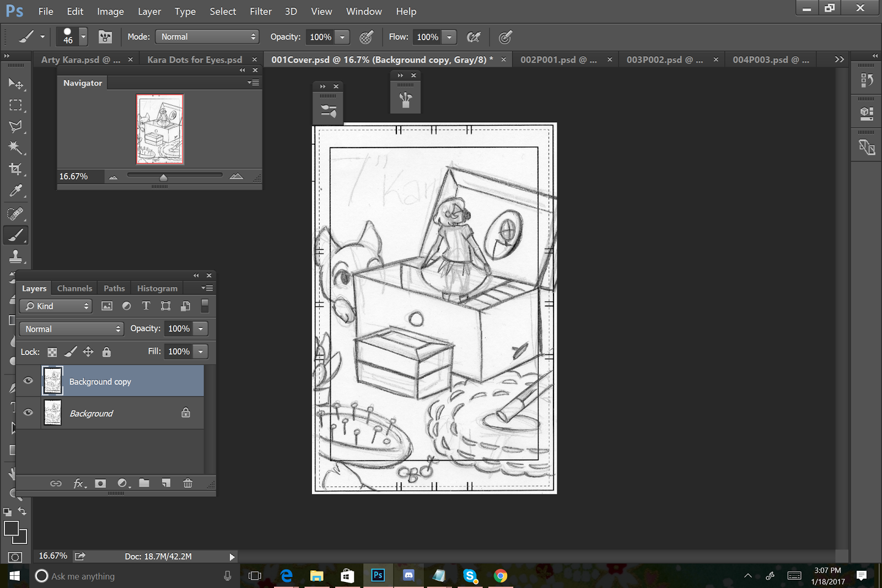
Task: Create a new layer group
Action: point(144,483)
